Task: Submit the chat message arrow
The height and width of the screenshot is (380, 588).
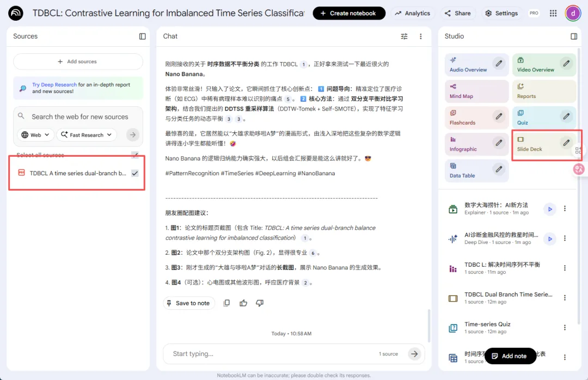Action: pos(414,354)
